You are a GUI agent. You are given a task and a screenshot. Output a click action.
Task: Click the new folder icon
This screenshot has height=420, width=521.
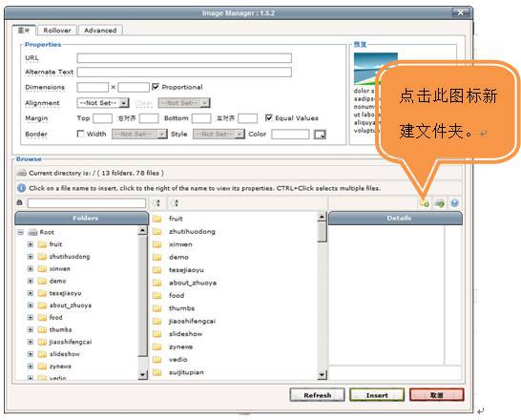(x=425, y=203)
